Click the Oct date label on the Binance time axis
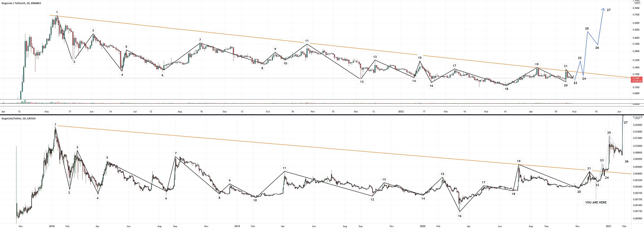 tap(268, 112)
